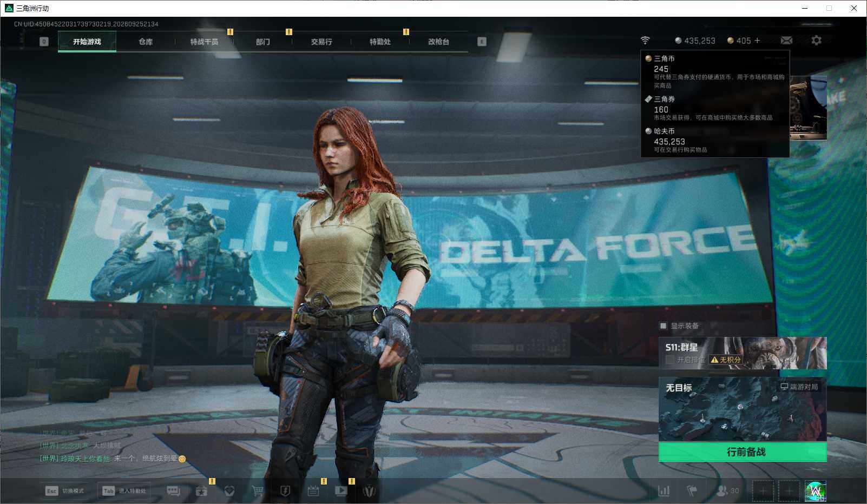Viewport: 867px width, 504px height.
Task: Open the settings gear icon
Action: [x=816, y=41]
